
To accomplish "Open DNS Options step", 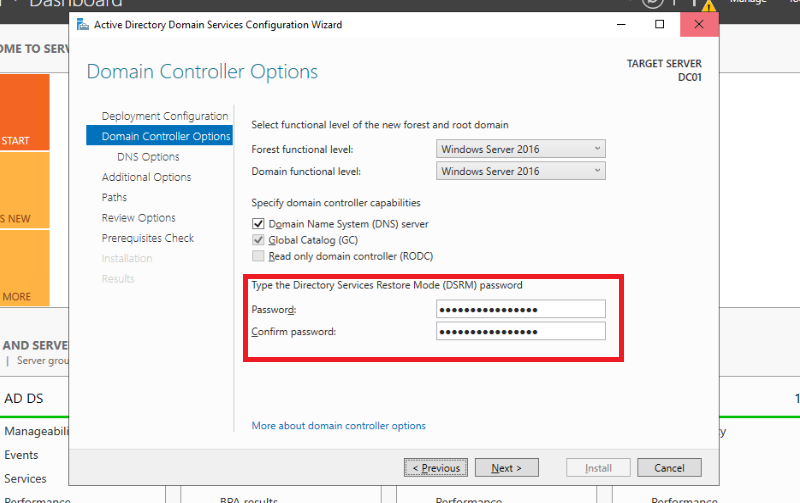I will (x=148, y=157).
